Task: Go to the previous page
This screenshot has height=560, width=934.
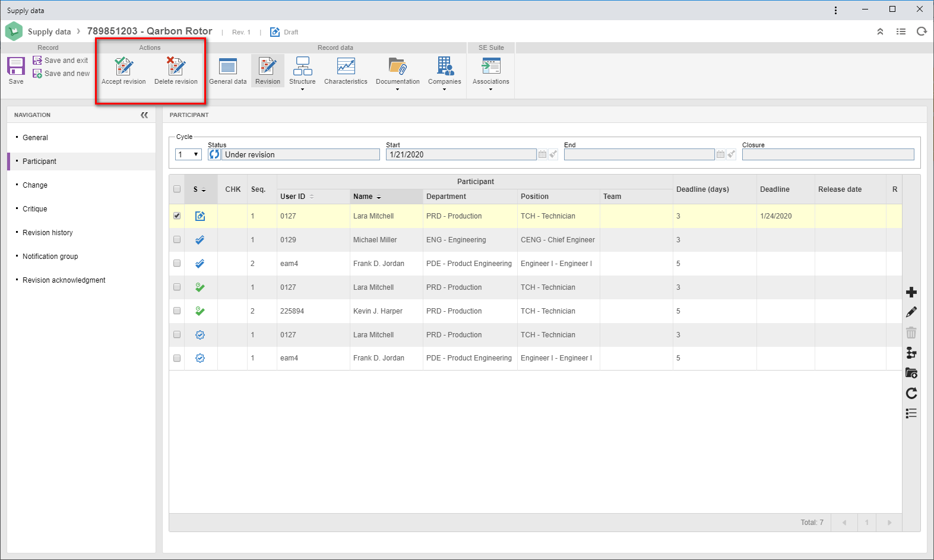Action: (x=844, y=523)
